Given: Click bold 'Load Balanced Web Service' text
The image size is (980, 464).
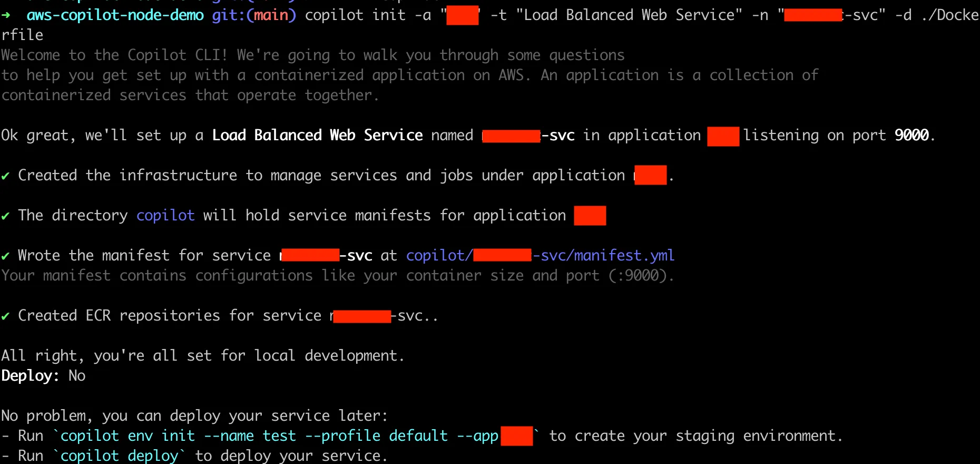Looking at the screenshot, I should click(317, 136).
